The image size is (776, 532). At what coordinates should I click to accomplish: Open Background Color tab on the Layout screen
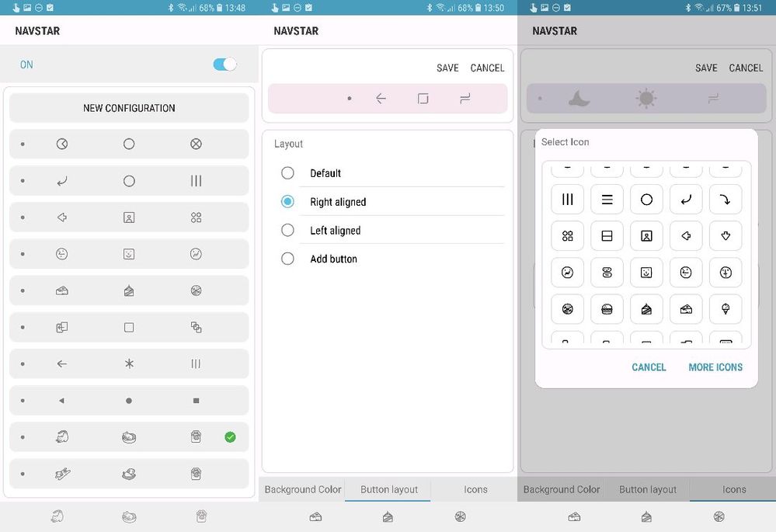click(303, 489)
